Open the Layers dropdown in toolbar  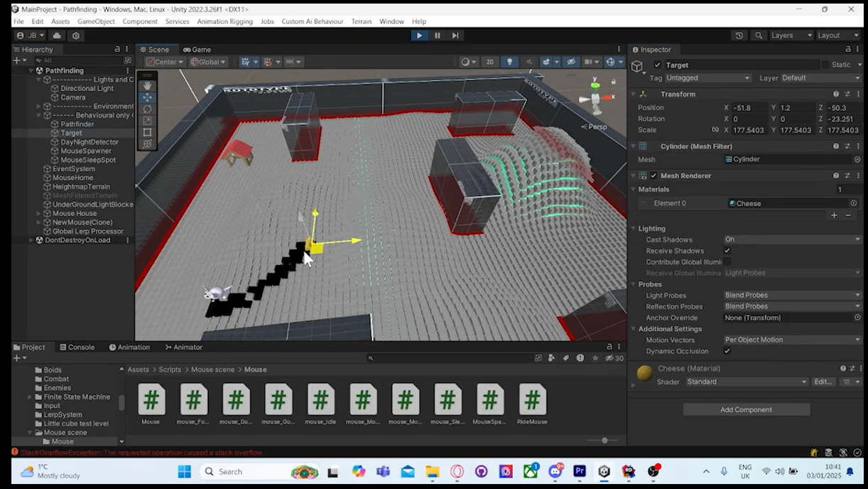tap(791, 36)
